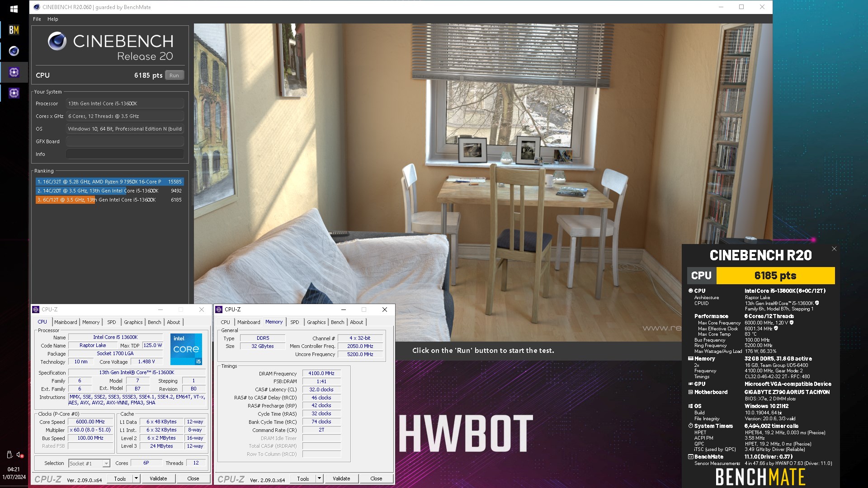
Task: Open Graphics tab in CPU-Z memory window
Action: (316, 322)
